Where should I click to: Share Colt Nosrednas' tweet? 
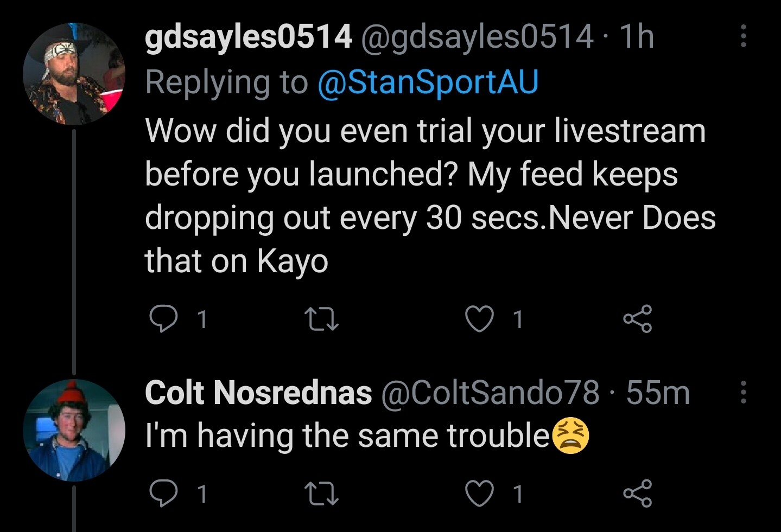pyautogui.click(x=637, y=493)
